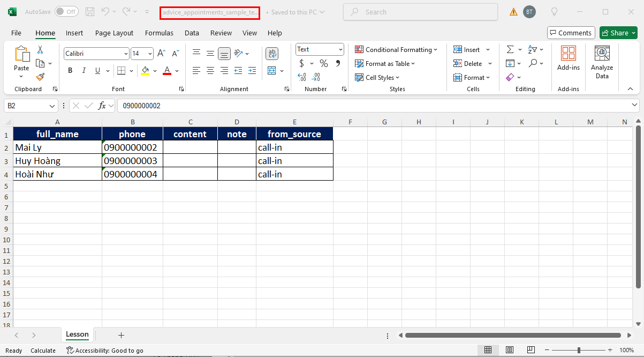Open the Text number format dropdown
644x357 pixels.
tap(340, 49)
